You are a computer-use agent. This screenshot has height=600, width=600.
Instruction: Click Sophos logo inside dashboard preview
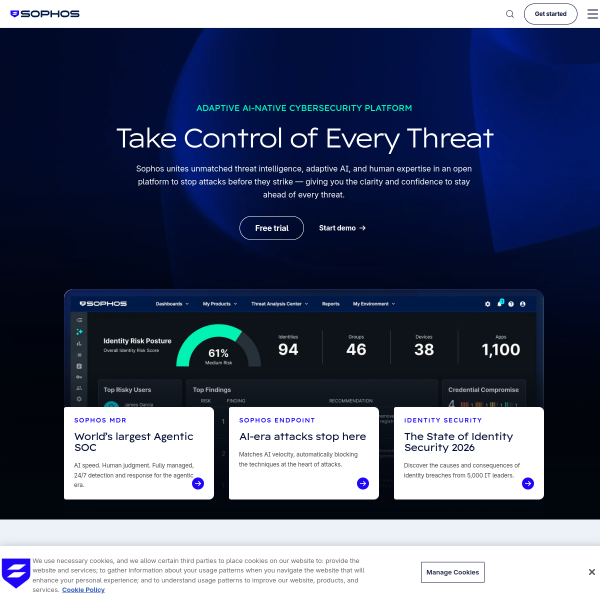(x=103, y=304)
